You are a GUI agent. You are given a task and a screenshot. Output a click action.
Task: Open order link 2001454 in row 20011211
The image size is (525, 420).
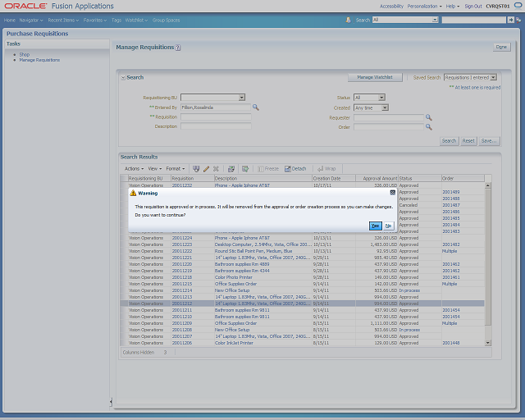coord(451,310)
